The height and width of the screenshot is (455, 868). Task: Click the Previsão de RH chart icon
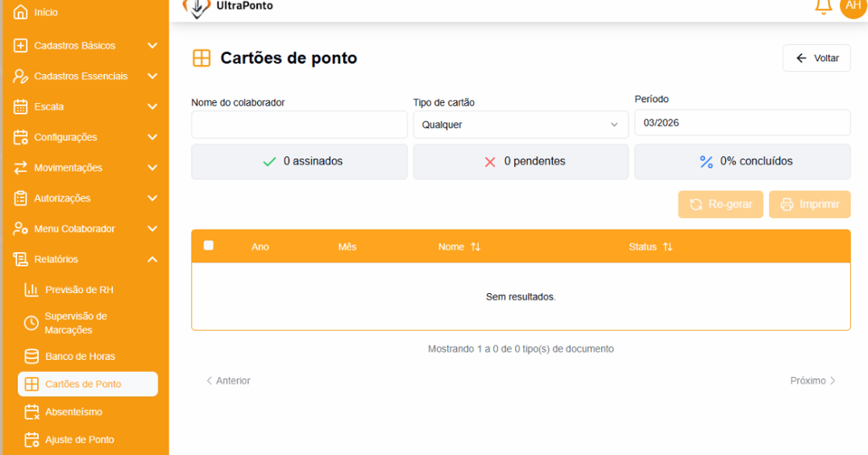click(31, 290)
